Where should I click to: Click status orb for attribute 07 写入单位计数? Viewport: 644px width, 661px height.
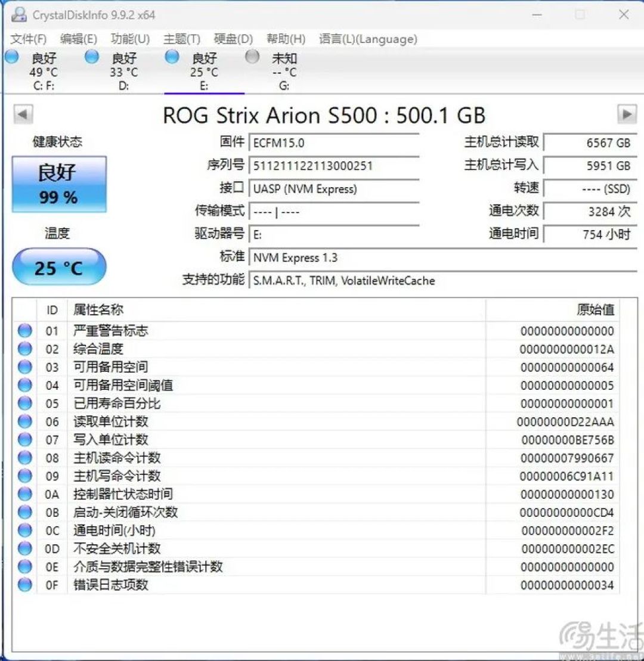click(25, 439)
